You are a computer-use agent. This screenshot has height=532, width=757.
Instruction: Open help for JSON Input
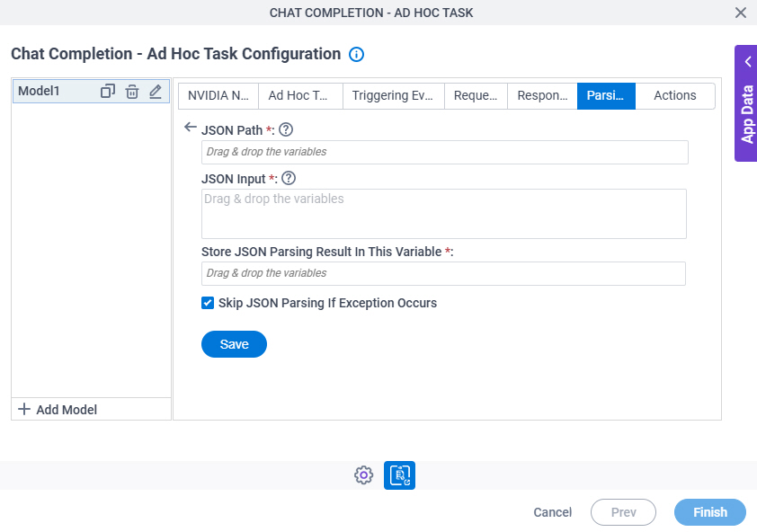coord(289,178)
